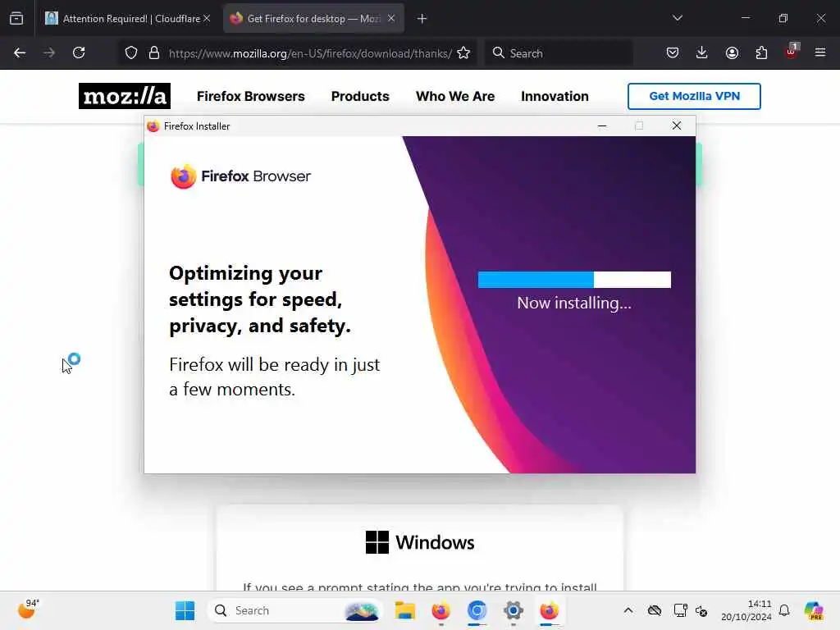Image resolution: width=840 pixels, height=630 pixels.
Task: Open notifications bell in taskbar
Action: click(784, 610)
